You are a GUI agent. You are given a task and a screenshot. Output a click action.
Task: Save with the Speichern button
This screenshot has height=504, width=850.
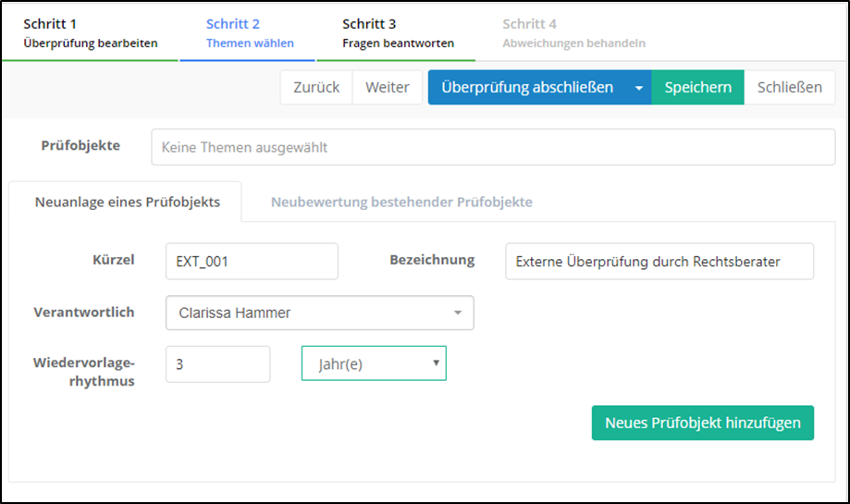[x=697, y=88]
